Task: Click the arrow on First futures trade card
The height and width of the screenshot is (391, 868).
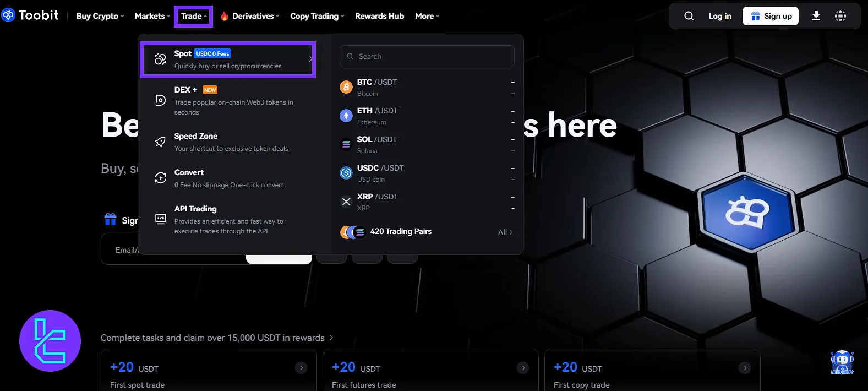Action: [523, 368]
